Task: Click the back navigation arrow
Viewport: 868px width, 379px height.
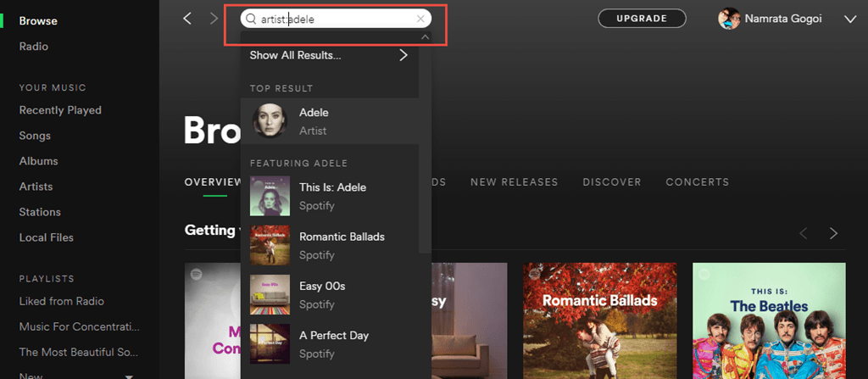Action: [188, 19]
